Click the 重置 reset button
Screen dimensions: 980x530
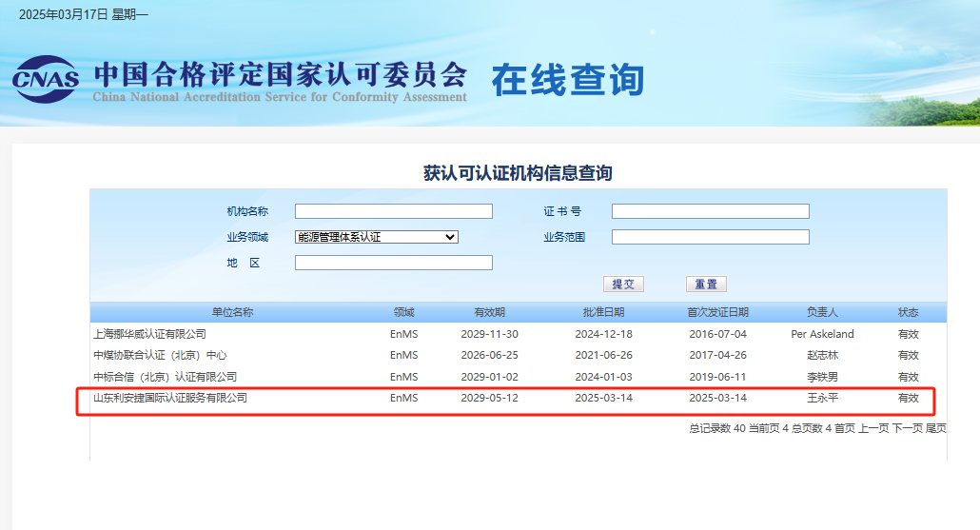pos(706,285)
